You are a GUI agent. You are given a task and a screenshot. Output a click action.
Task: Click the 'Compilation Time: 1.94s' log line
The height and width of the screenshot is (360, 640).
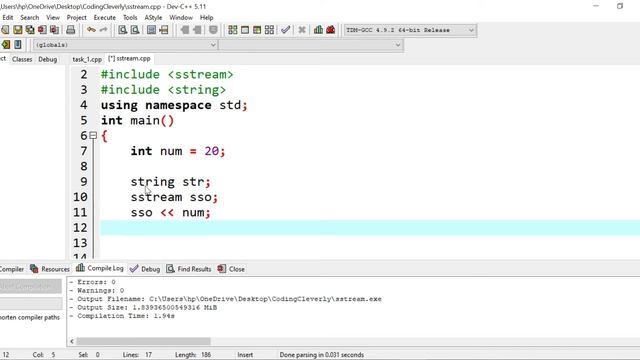[122, 316]
